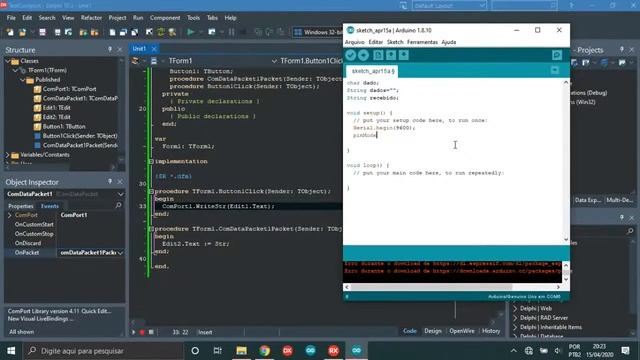640x360 pixels.
Task: Open File menu in Delphi
Action: [x=11, y=18]
